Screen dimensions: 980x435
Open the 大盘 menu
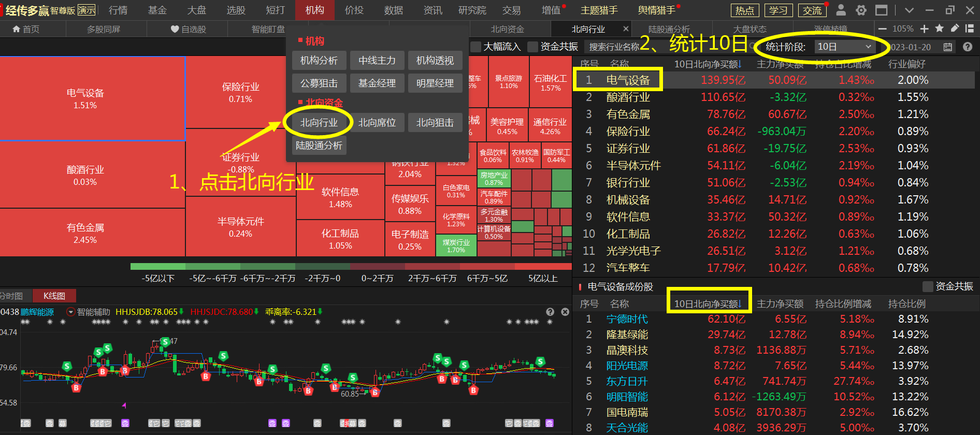pyautogui.click(x=197, y=10)
